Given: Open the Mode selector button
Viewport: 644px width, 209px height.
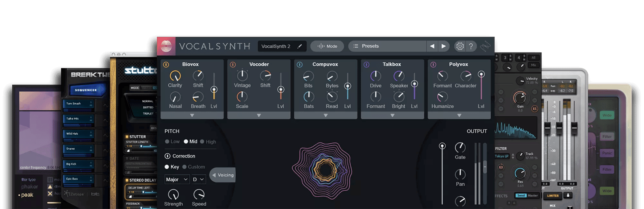Looking at the screenshot, I should click(327, 46).
